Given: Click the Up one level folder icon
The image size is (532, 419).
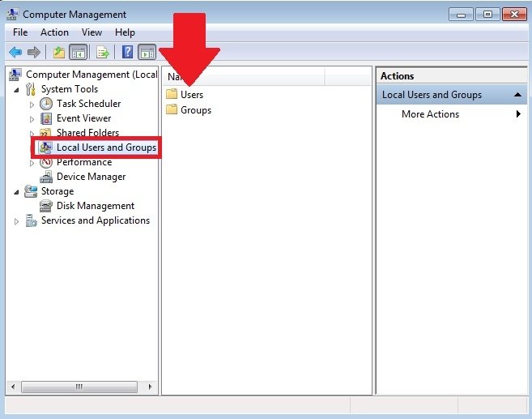Looking at the screenshot, I should point(59,53).
